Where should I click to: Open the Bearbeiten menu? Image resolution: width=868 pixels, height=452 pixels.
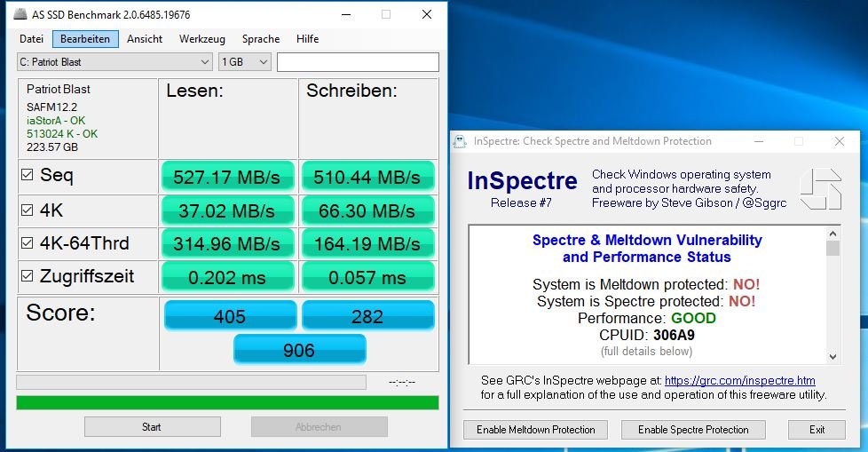pos(85,39)
